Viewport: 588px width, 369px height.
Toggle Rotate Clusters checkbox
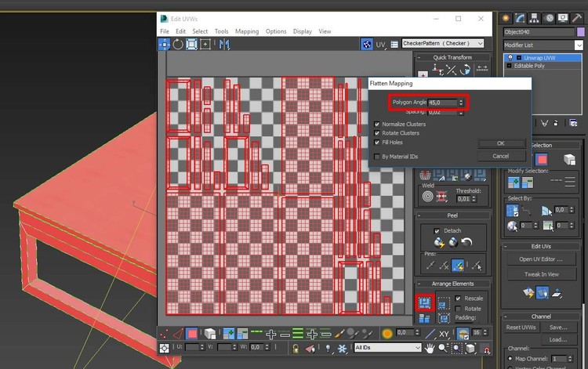(x=377, y=133)
